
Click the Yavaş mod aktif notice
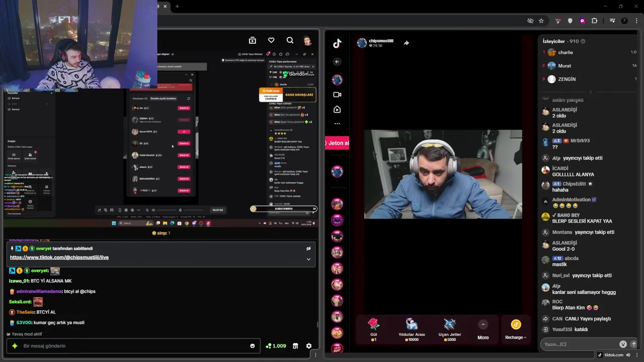point(25,334)
